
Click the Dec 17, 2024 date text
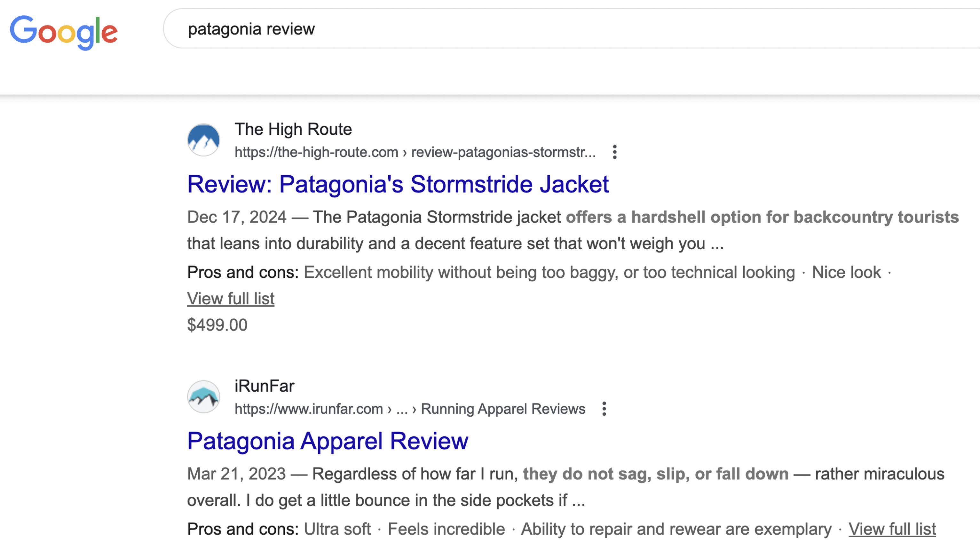[237, 217]
